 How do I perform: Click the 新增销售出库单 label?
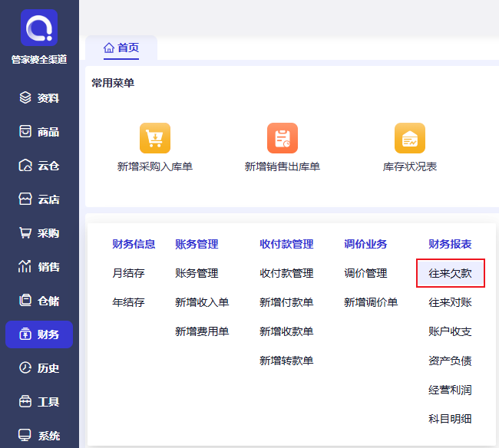283,166
